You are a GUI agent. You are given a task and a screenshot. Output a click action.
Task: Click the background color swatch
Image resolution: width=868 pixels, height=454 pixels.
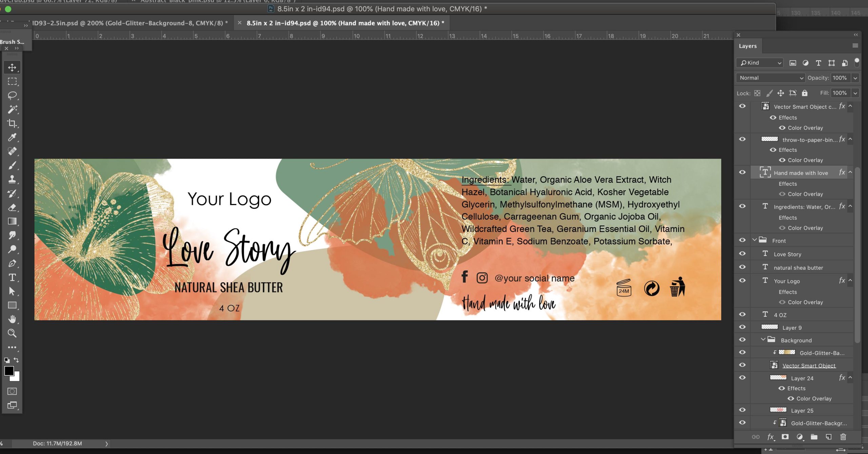(17, 377)
